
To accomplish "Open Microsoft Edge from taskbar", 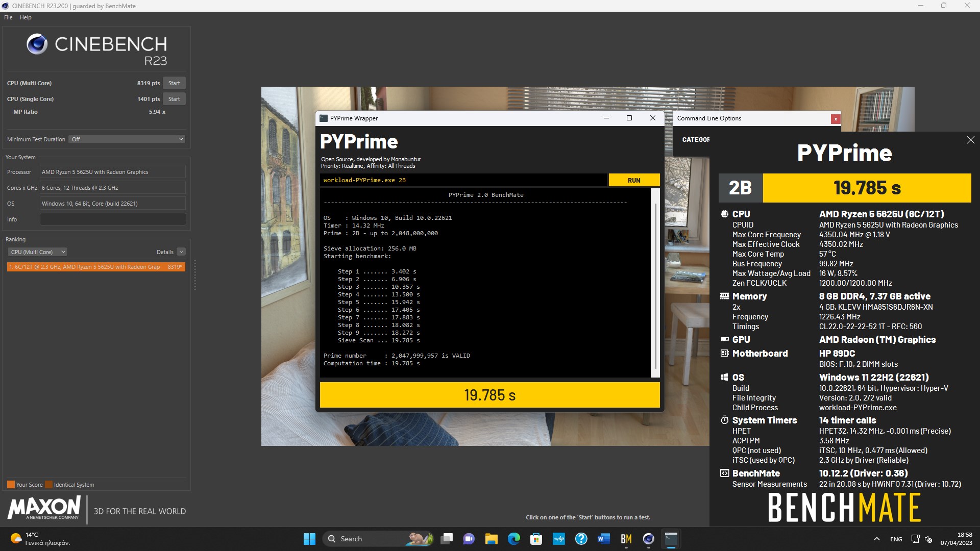I will point(514,539).
